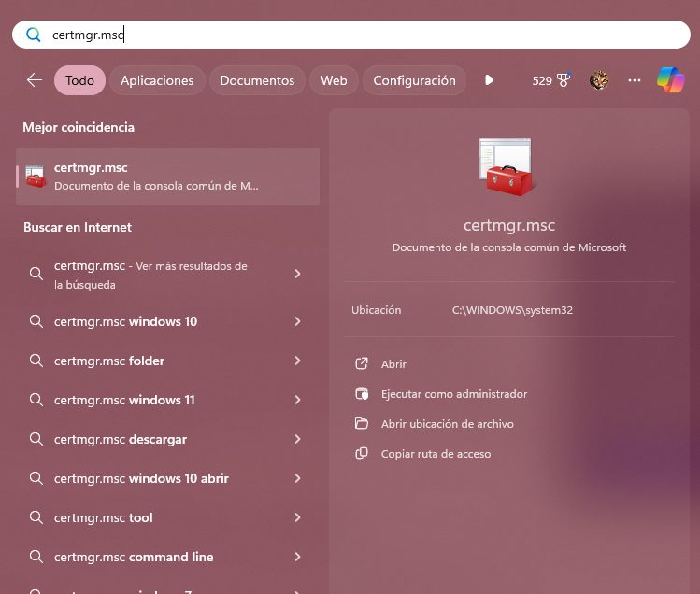Viewport: 700px width, 594px height.
Task: Open Rewards points 529 trophy
Action: point(551,80)
